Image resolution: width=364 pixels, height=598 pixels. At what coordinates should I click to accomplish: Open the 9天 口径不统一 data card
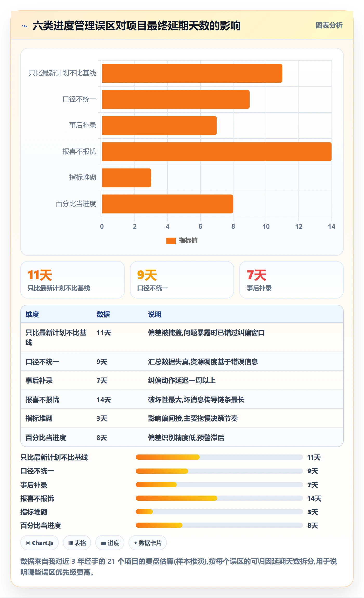[x=182, y=280]
